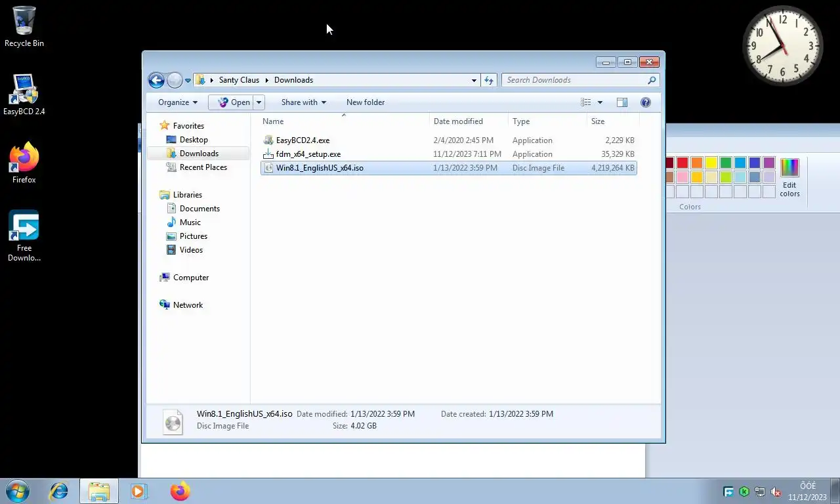Launch Windows Media Player from taskbar

(138, 491)
